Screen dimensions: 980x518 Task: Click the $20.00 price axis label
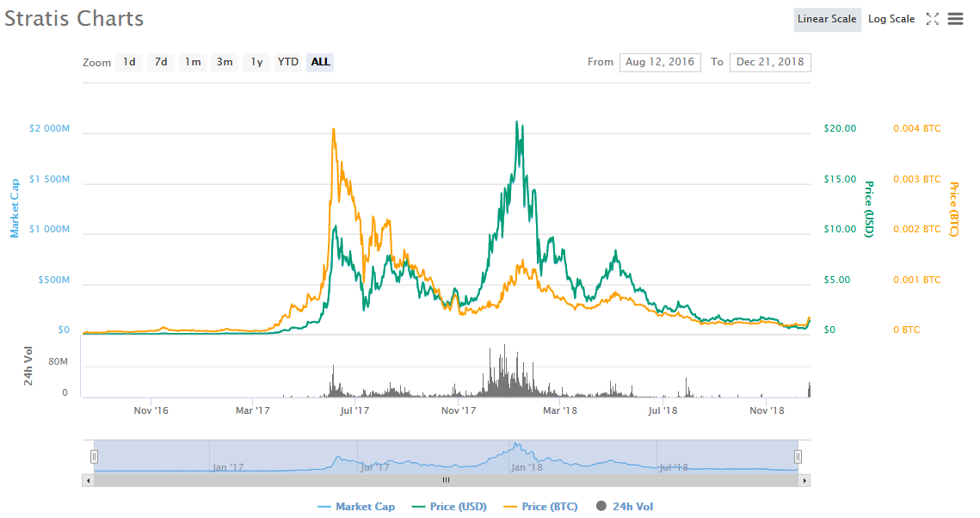[x=840, y=129]
